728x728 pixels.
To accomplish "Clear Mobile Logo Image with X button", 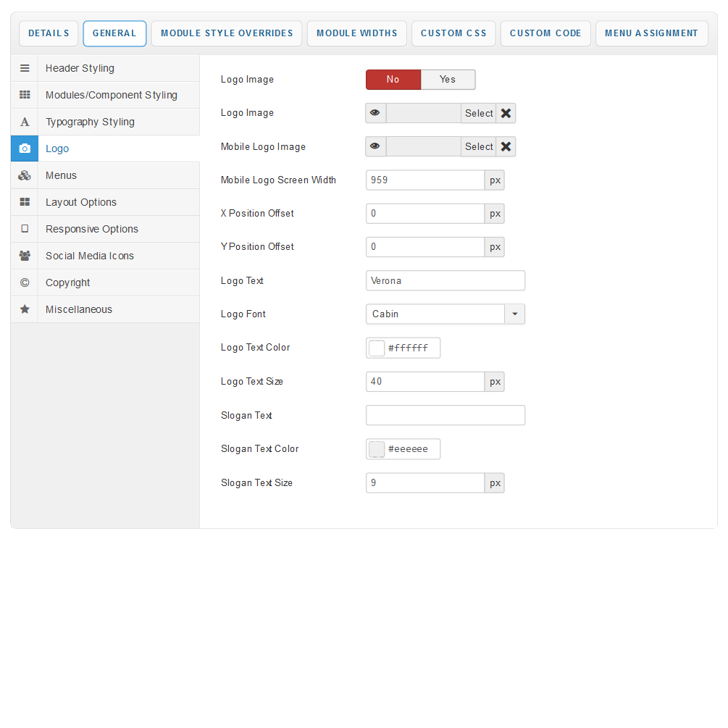I will click(x=506, y=147).
